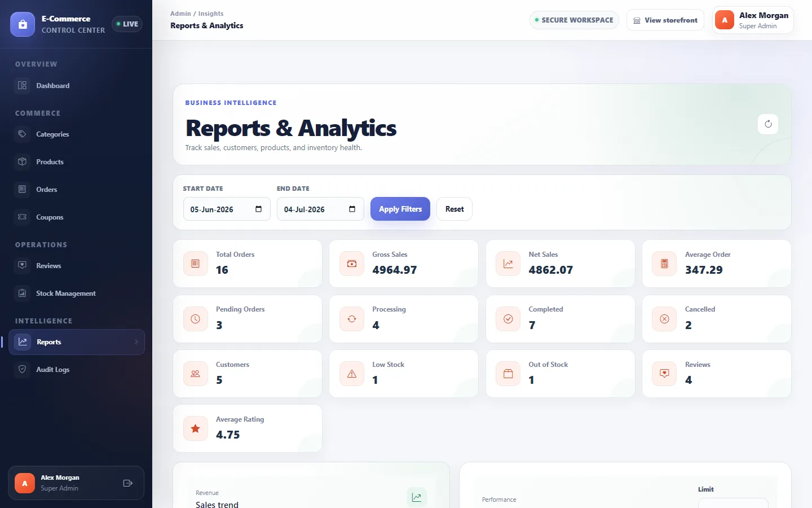Click the Cancelled x-circle icon

(x=664, y=319)
